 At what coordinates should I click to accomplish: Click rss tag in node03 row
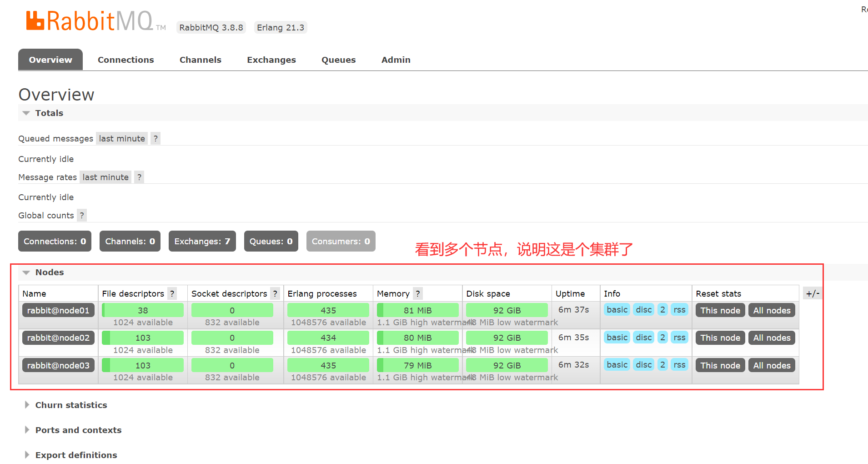tap(679, 364)
